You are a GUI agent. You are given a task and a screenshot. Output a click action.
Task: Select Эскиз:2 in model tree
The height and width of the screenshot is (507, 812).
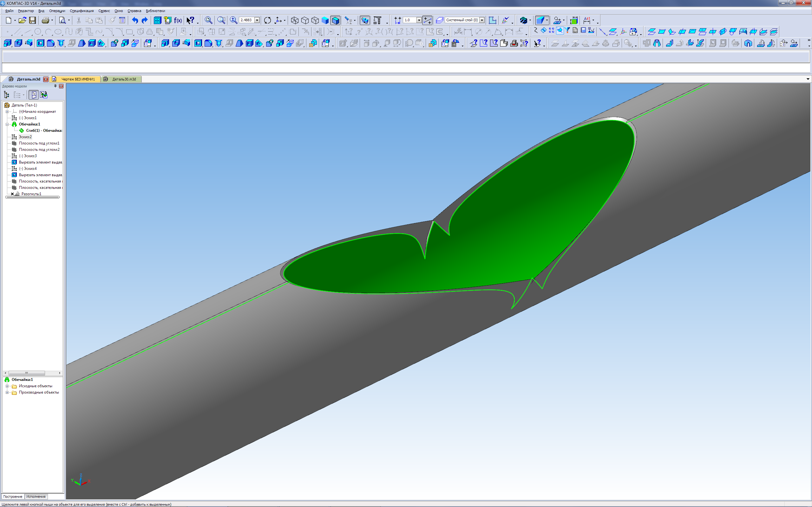tap(25, 137)
